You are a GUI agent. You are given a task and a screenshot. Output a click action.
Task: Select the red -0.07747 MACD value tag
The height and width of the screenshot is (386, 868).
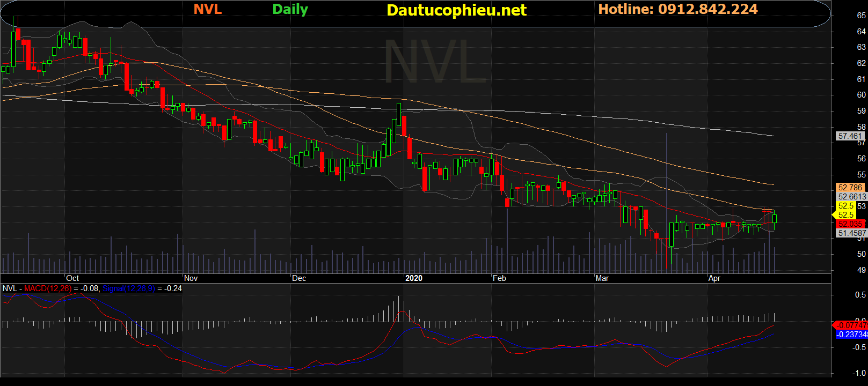pos(852,325)
